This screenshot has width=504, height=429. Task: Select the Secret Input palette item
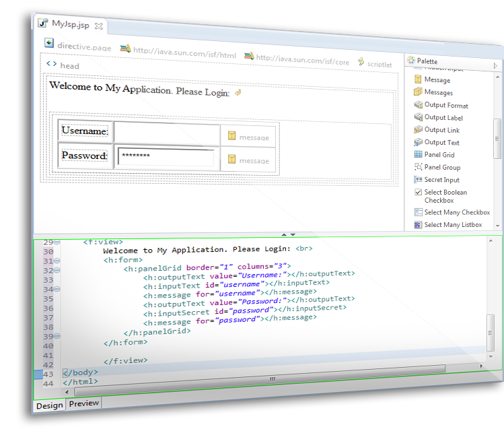point(441,180)
